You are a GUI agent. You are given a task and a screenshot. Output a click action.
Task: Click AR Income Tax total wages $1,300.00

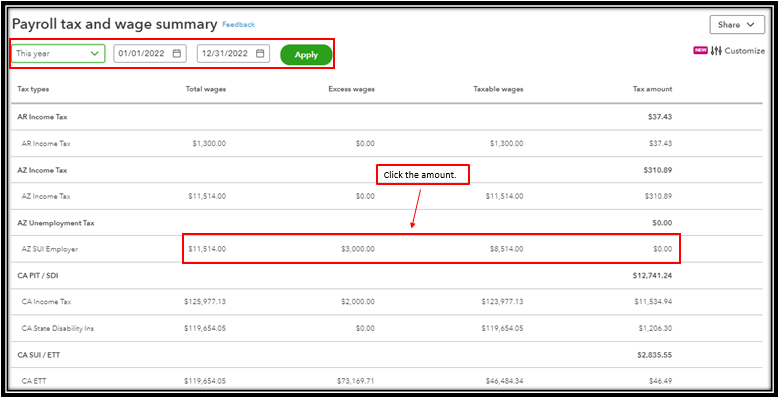(x=209, y=144)
